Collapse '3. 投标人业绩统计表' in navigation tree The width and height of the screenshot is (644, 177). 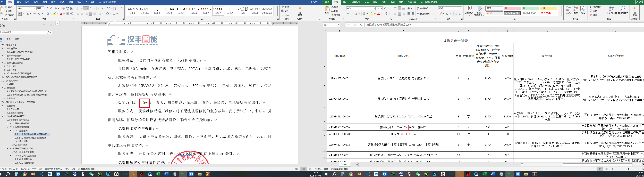tap(2, 63)
